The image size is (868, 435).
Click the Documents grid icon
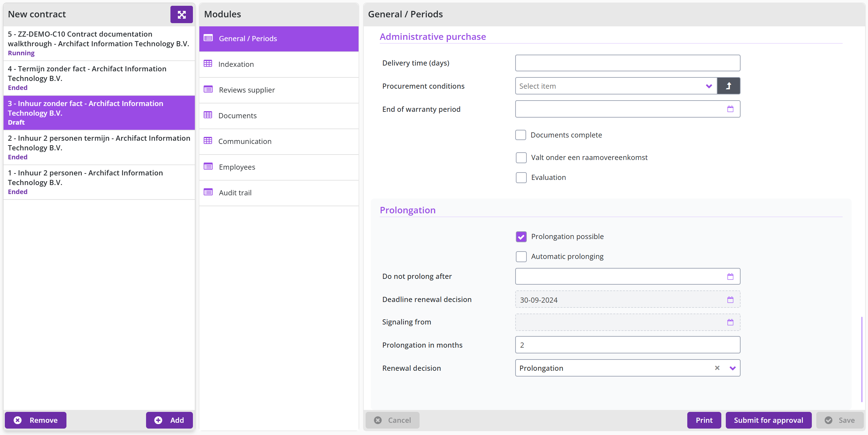(208, 115)
